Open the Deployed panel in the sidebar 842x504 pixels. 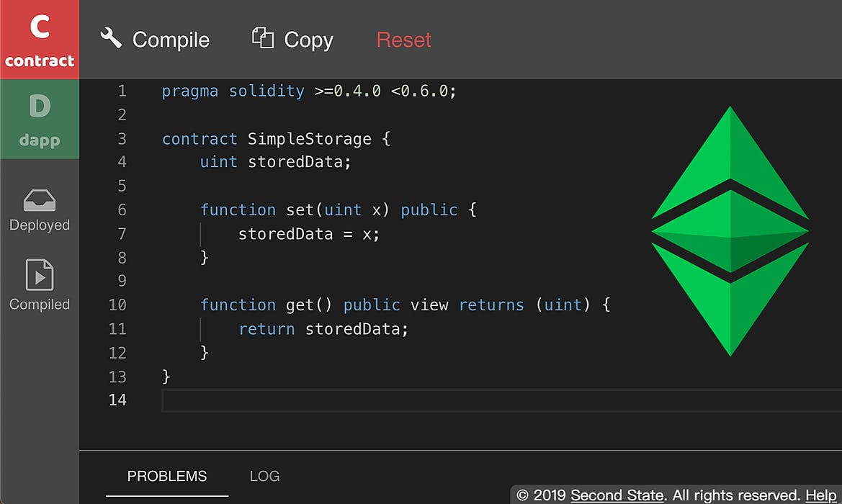point(40,209)
